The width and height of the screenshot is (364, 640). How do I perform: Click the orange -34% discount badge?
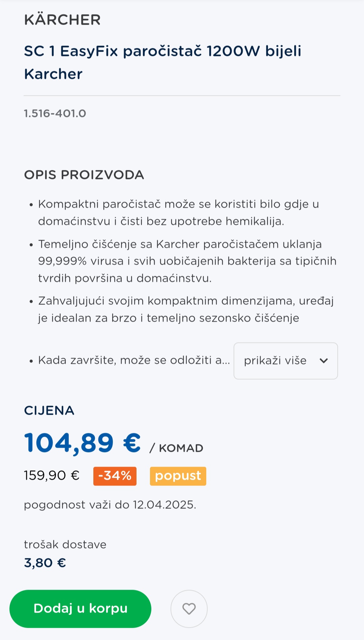click(x=115, y=476)
